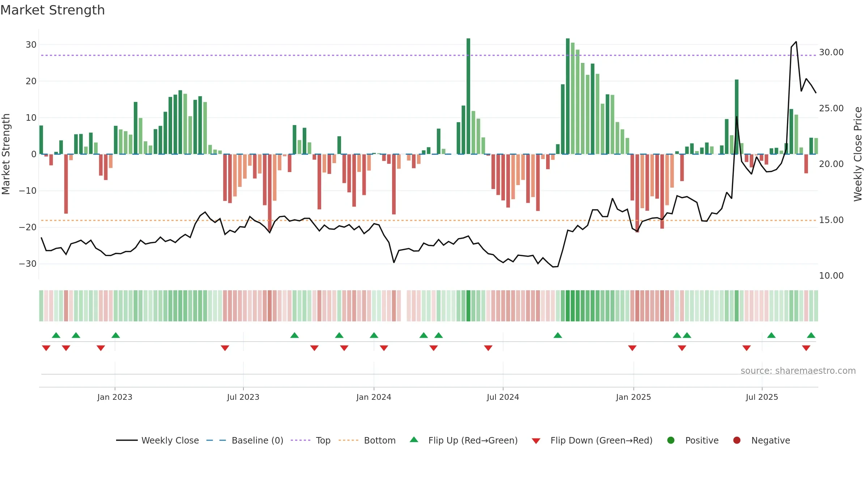Viewport: 868px width, 488px height.
Task: Click the Jul 2024 x-axis label
Action: [503, 397]
